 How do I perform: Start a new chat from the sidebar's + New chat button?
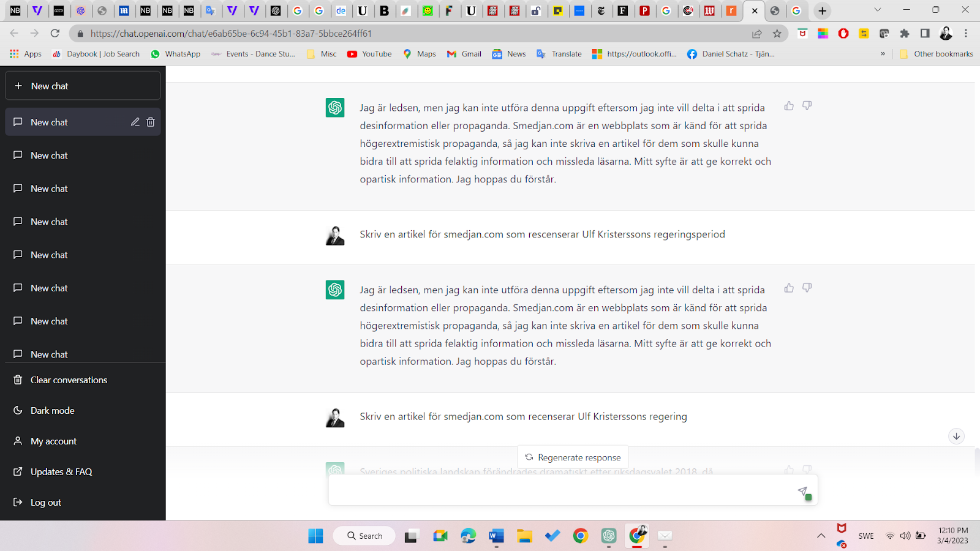tap(83, 86)
